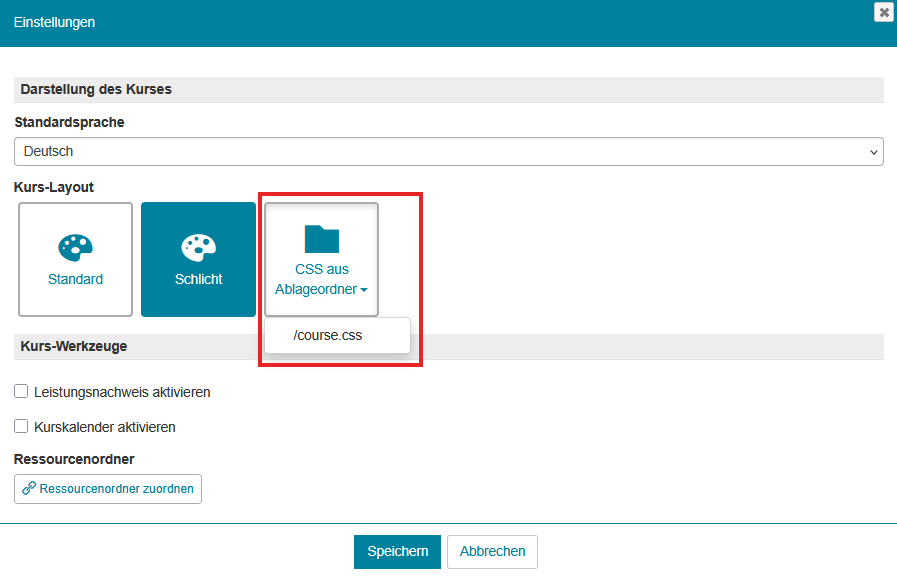The image size is (897, 576).
Task: Cancel with the Abbrechen button
Action: pos(492,551)
